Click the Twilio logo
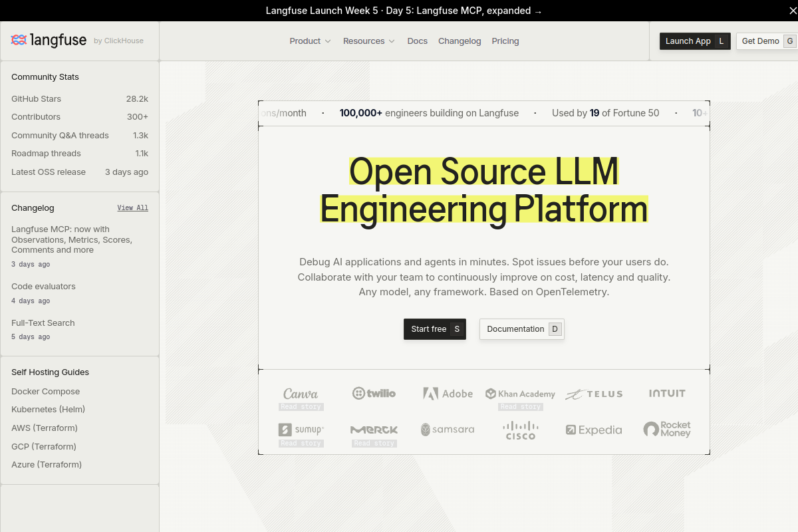Image resolution: width=798 pixels, height=532 pixels. (374, 393)
